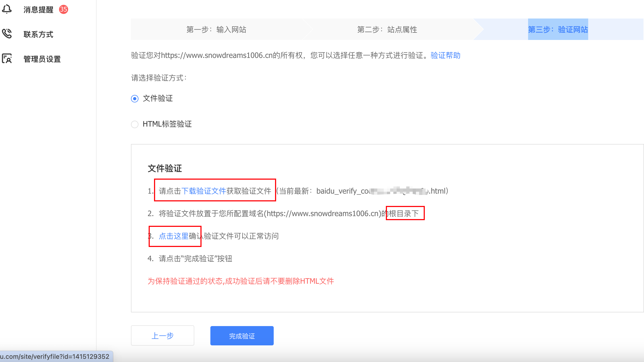Open the 验证帮助 help link

click(445, 56)
